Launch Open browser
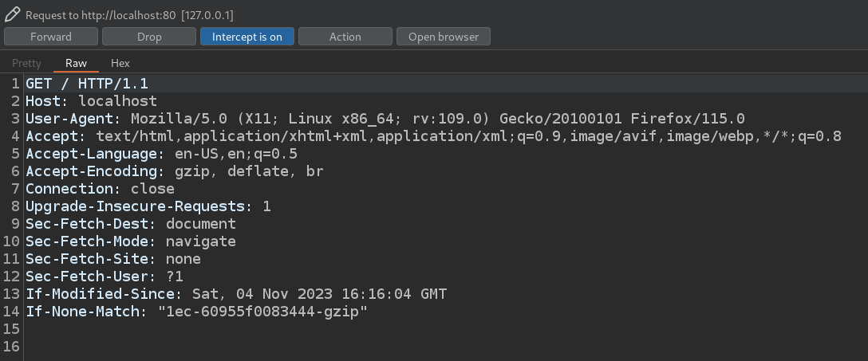This screenshot has width=868, height=361. (444, 37)
